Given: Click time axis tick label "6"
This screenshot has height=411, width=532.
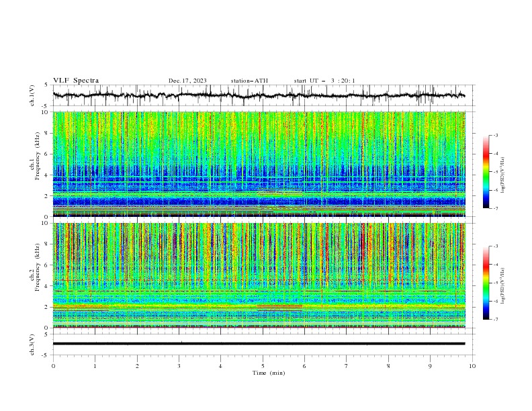Looking at the screenshot, I should point(304,366).
